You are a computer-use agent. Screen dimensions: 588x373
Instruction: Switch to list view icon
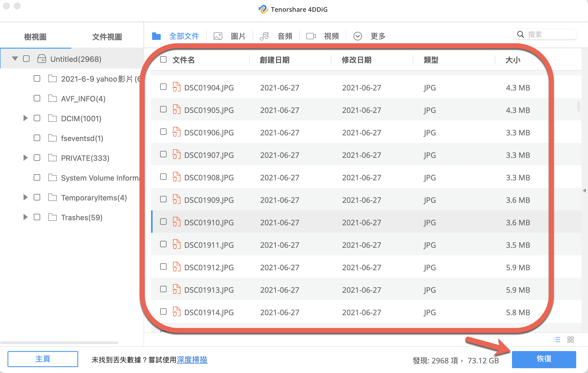557,340
